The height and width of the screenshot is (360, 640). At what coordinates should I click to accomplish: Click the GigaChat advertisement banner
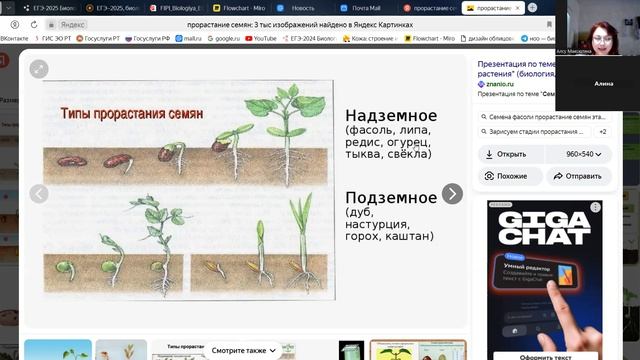[544, 280]
